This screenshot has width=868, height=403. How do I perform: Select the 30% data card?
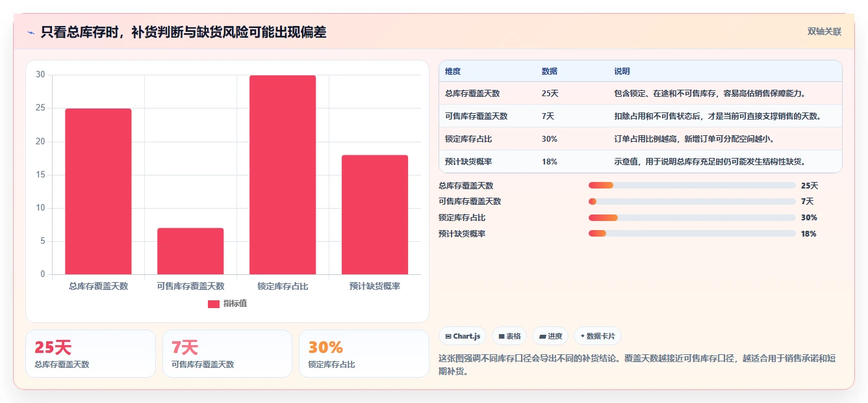(364, 354)
